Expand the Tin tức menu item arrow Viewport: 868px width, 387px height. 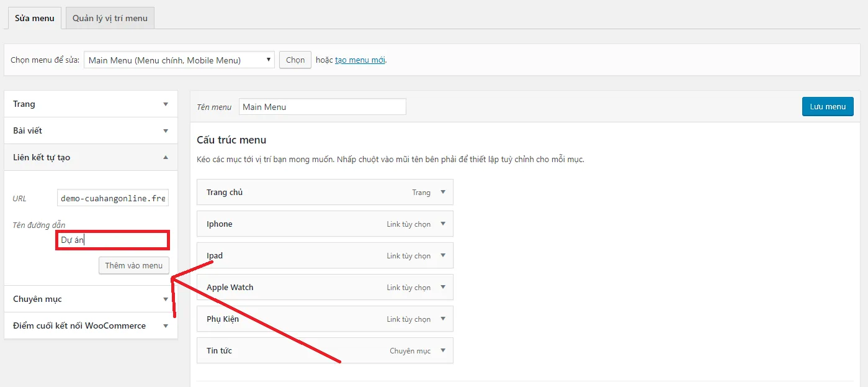[x=443, y=350]
